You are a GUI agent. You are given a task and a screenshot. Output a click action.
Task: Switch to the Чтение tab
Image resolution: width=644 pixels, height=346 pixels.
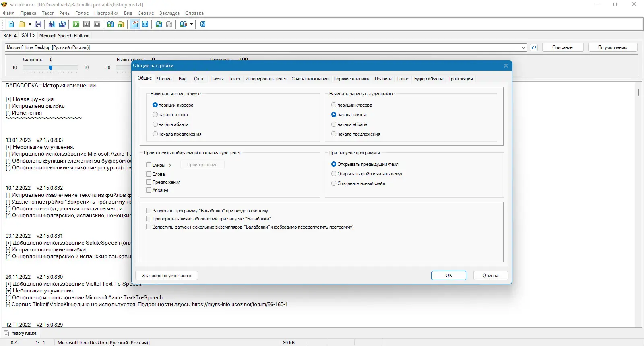tap(164, 79)
